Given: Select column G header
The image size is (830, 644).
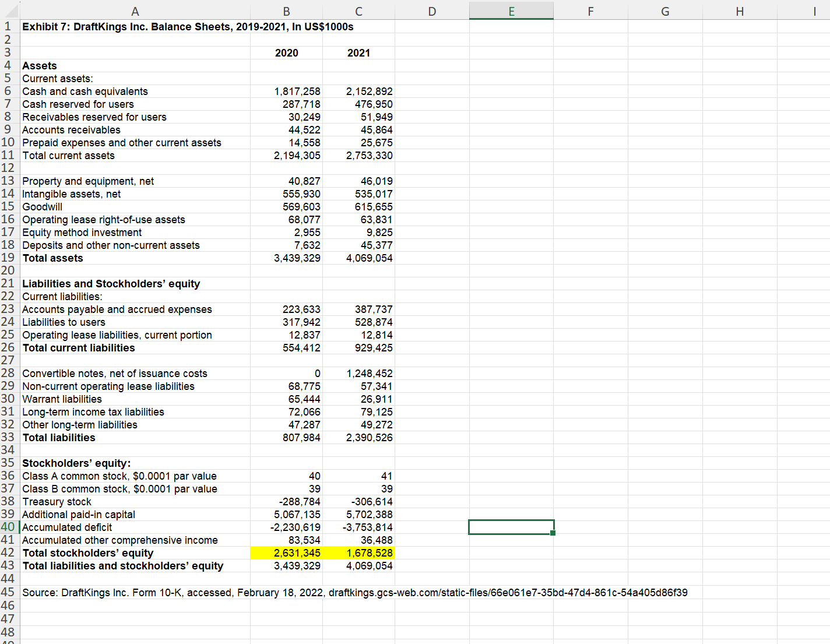Looking at the screenshot, I should click(x=665, y=11).
